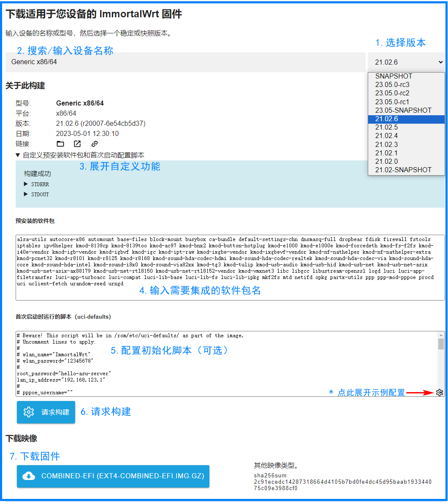Click the gear icon to expand example config

pyautogui.click(x=440, y=393)
